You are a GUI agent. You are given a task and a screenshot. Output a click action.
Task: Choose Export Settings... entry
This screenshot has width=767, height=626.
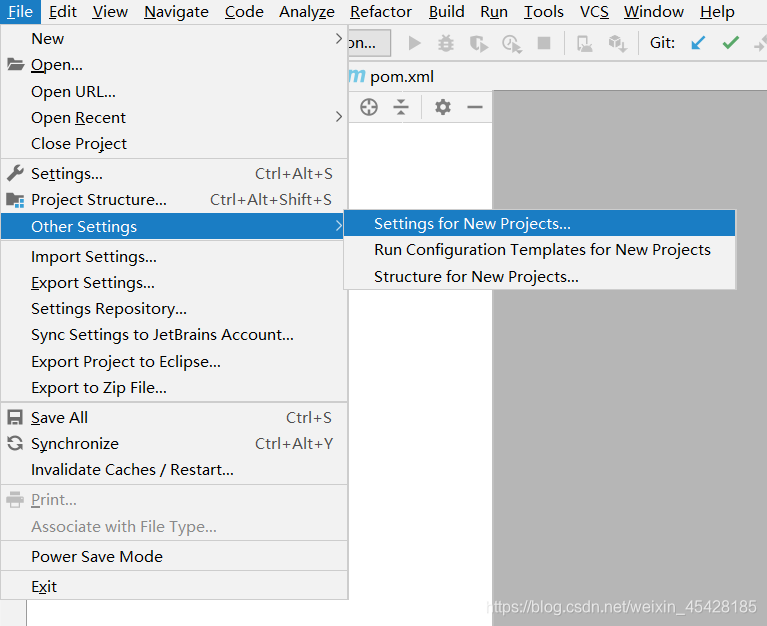click(x=174, y=283)
